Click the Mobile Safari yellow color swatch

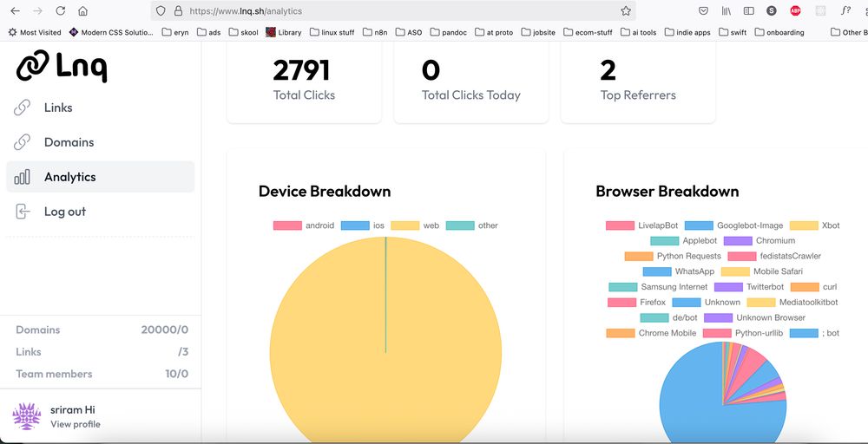tap(736, 271)
